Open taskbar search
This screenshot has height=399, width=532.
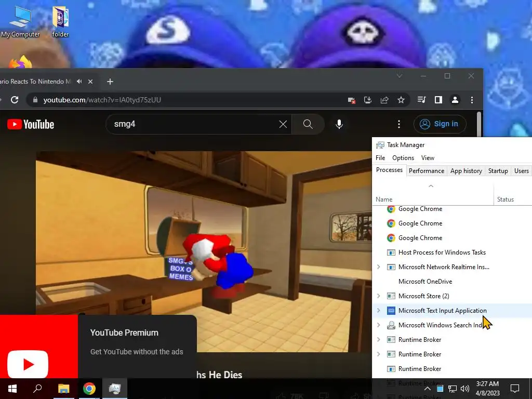[37, 389]
